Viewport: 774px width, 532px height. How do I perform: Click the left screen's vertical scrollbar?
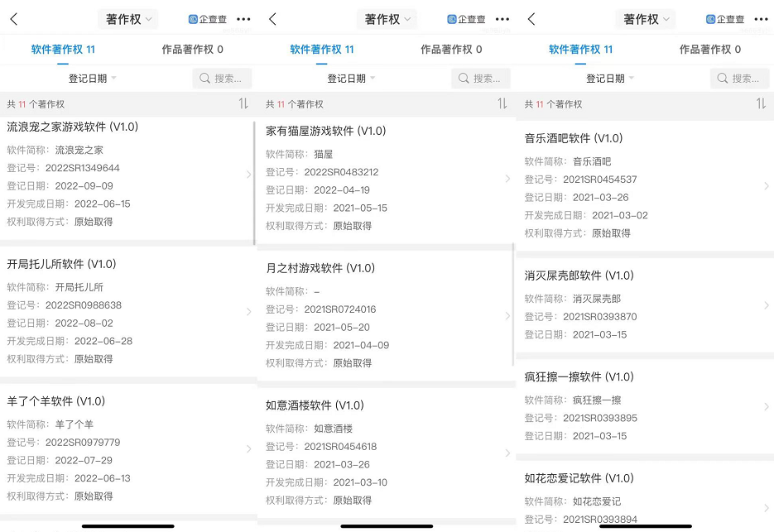click(x=254, y=183)
